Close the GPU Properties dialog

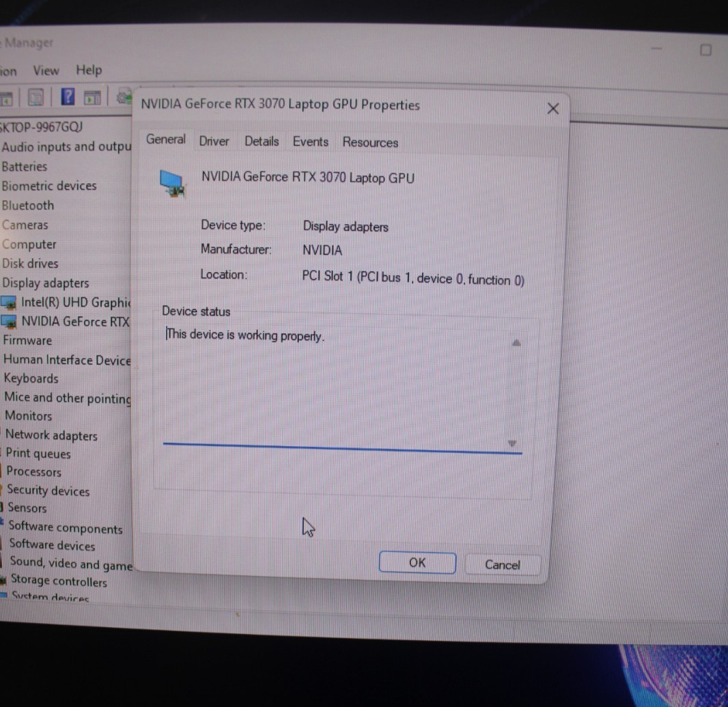(552, 108)
